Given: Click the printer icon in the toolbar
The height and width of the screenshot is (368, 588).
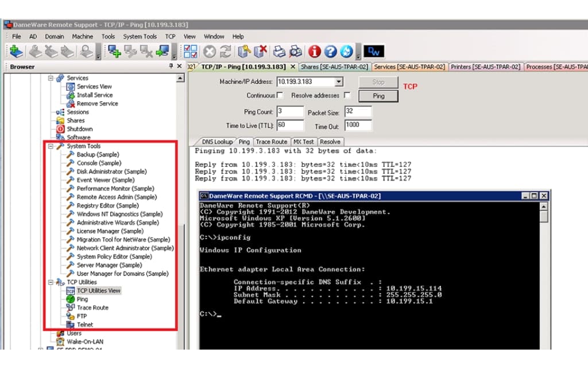Looking at the screenshot, I should tap(280, 51).
